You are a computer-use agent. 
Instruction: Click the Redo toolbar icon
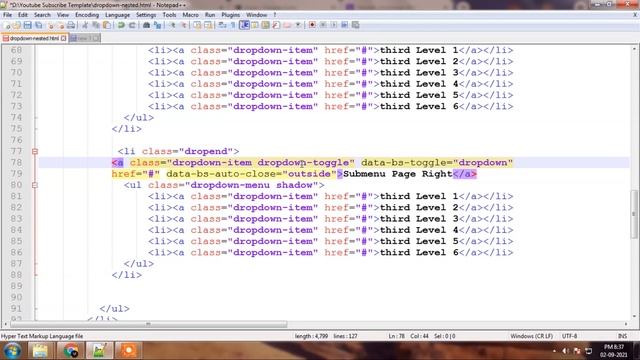pos(132,25)
